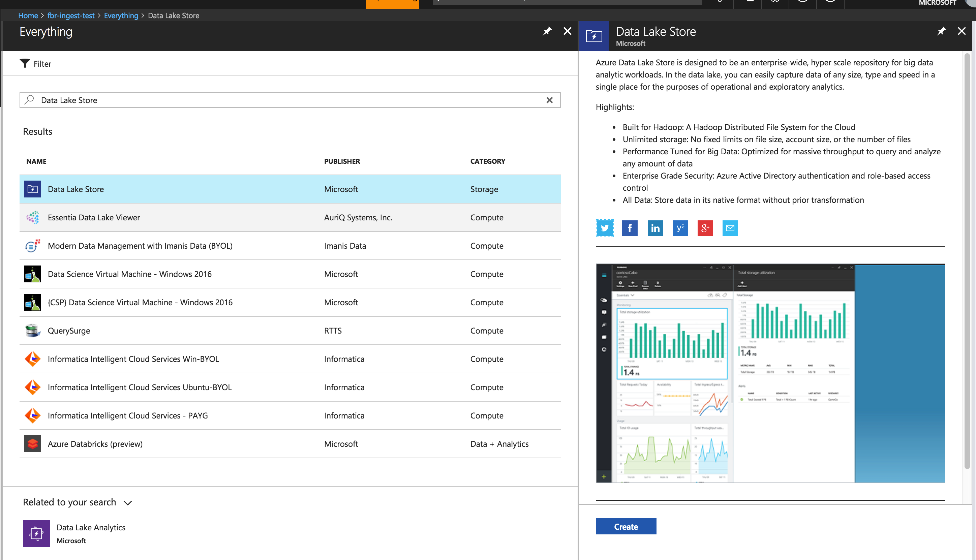The height and width of the screenshot is (560, 976).
Task: Click QuerySurge database icon
Action: tap(33, 331)
